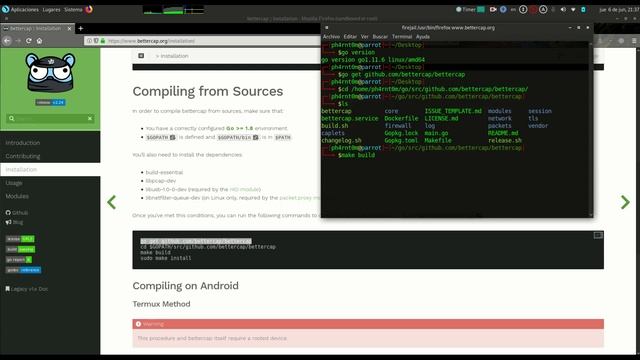Image resolution: width=640 pixels, height=360 pixels.
Task: Click the green padlock in address bar
Action: point(103,41)
